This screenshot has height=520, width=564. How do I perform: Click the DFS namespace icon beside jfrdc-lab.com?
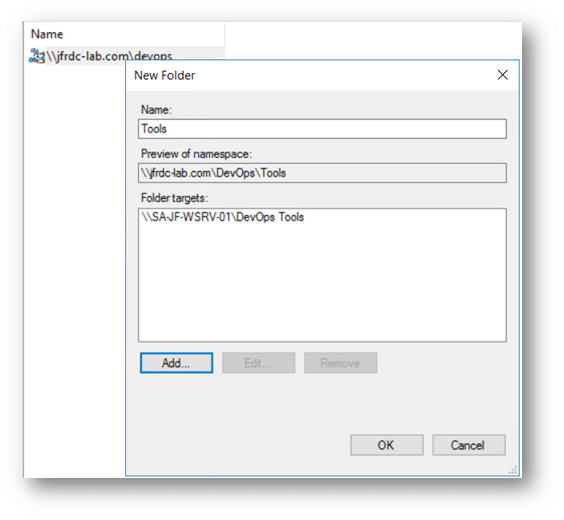click(x=37, y=56)
